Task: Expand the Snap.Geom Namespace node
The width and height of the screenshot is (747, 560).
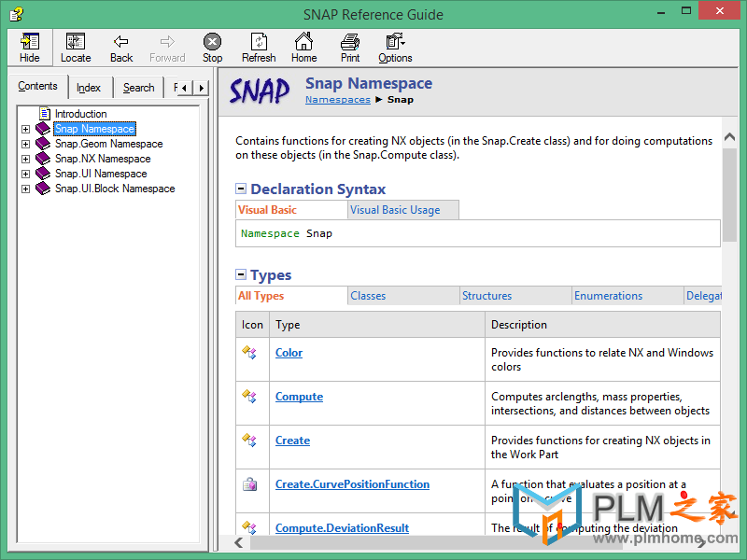Action: pos(26,144)
